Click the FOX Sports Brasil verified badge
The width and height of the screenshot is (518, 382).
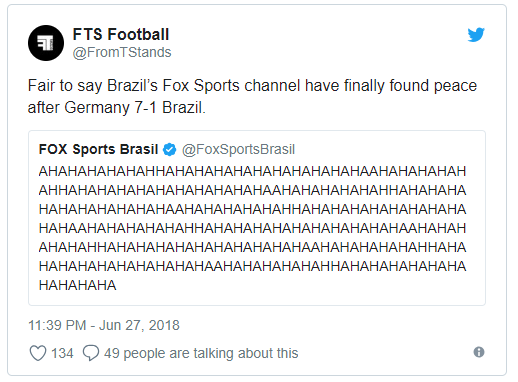[x=169, y=149]
